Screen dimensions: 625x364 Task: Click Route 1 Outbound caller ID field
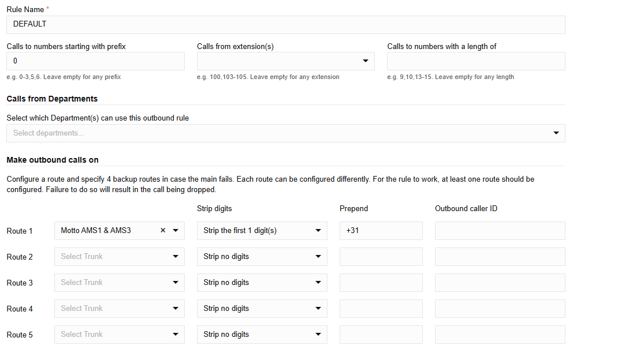point(500,231)
